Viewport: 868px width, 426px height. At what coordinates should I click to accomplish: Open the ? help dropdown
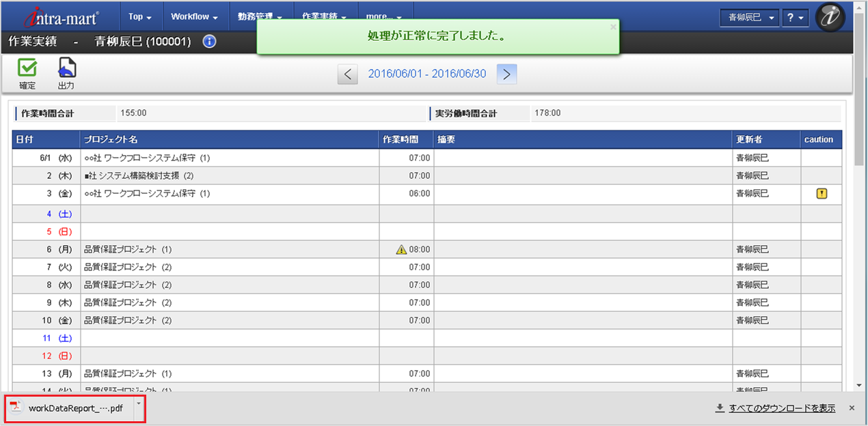pyautogui.click(x=796, y=18)
